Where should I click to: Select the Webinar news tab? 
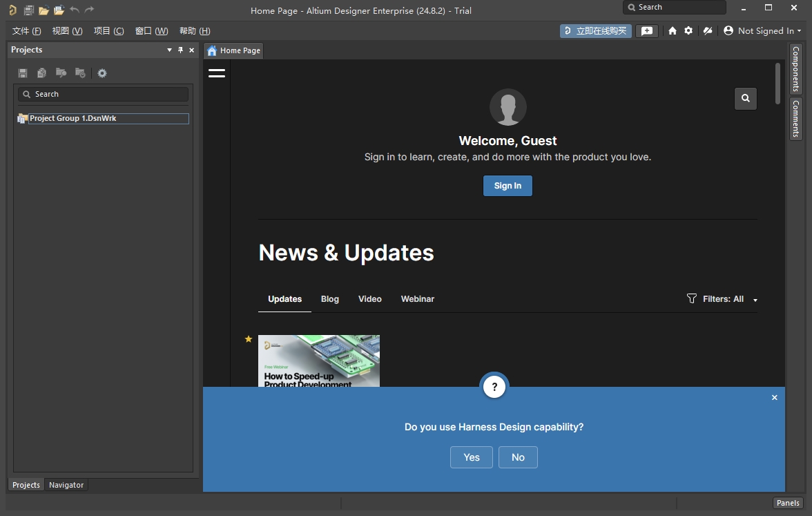click(x=417, y=299)
